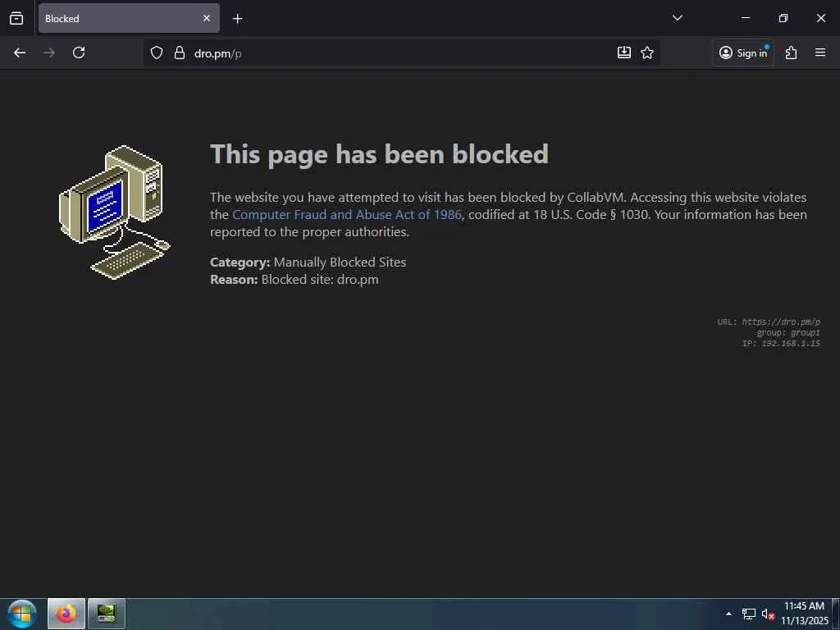Image resolution: width=840 pixels, height=630 pixels.
Task: Go forward one page
Action: [48, 52]
